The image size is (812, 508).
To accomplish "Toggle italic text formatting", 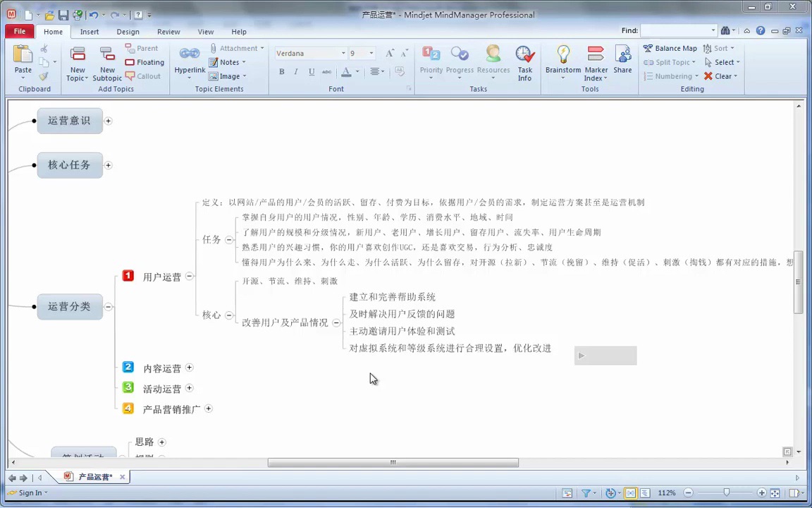I will point(295,71).
